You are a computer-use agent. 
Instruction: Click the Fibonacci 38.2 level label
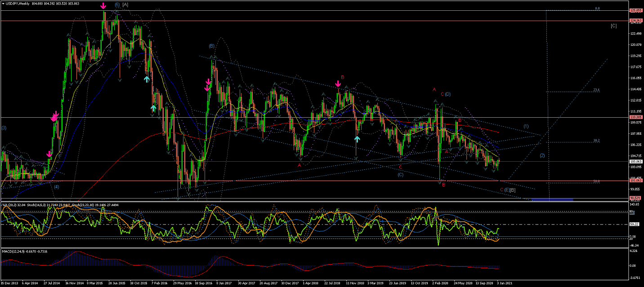[596, 140]
